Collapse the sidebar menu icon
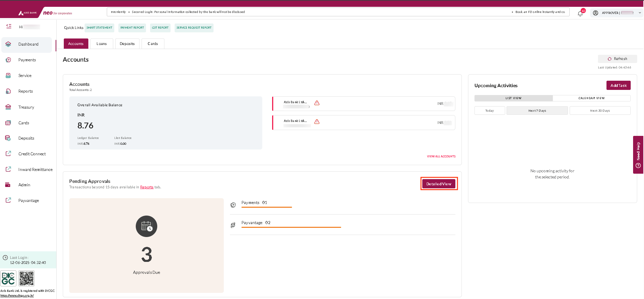The width and height of the screenshot is (644, 299). (x=9, y=26)
